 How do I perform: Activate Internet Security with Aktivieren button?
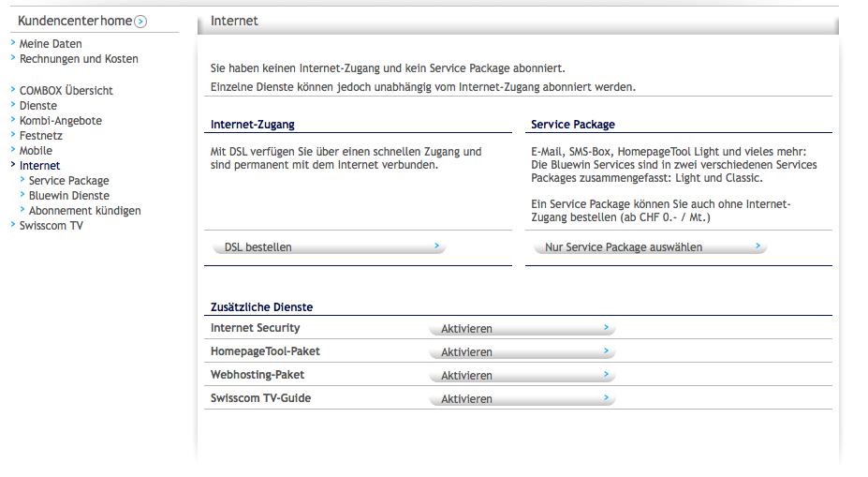pos(522,329)
